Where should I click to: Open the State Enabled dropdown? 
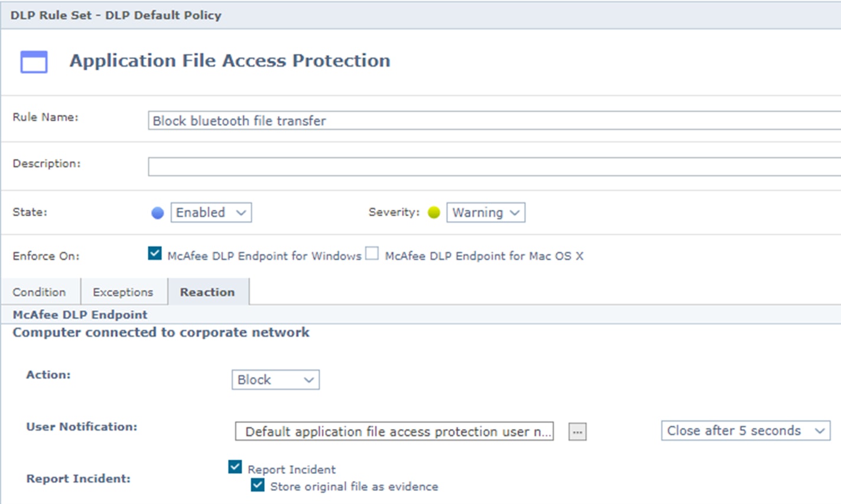coord(211,213)
